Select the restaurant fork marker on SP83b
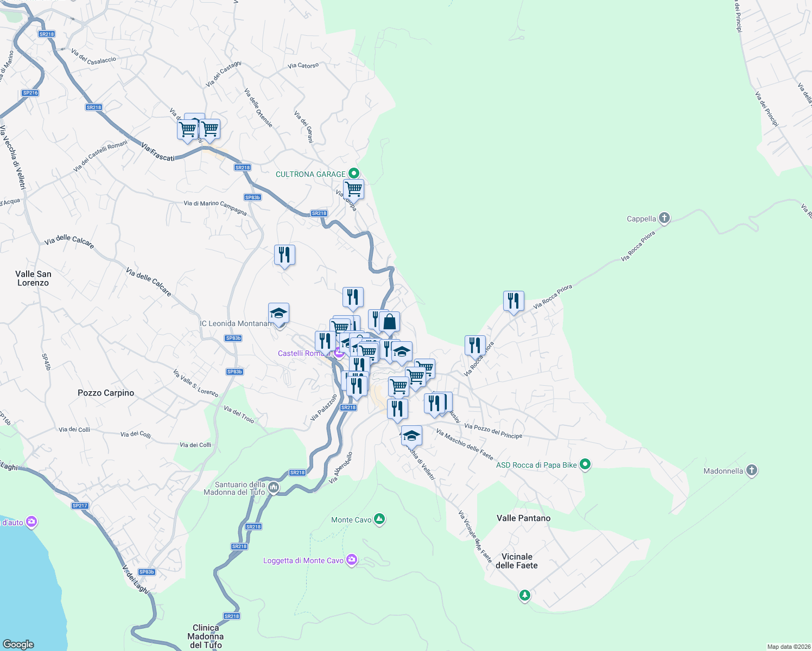Screen dimensions: 812x651 click(x=284, y=254)
